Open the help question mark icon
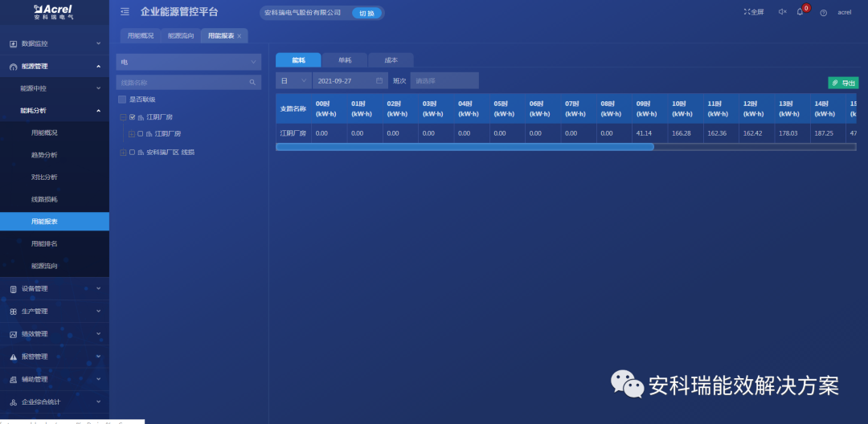868x424 pixels. [823, 13]
